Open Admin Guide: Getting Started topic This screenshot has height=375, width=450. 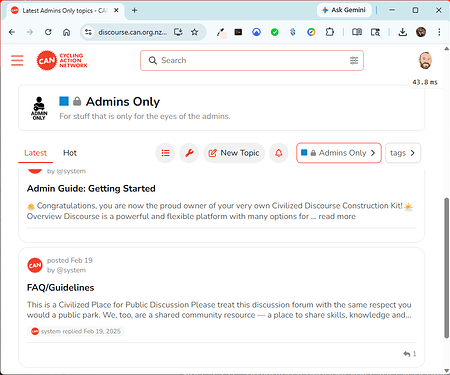91,189
